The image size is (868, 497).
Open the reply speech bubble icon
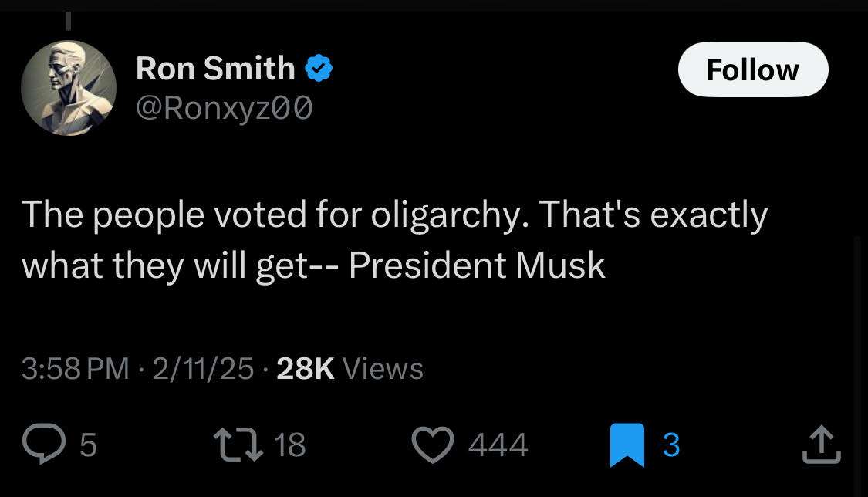coord(46,445)
